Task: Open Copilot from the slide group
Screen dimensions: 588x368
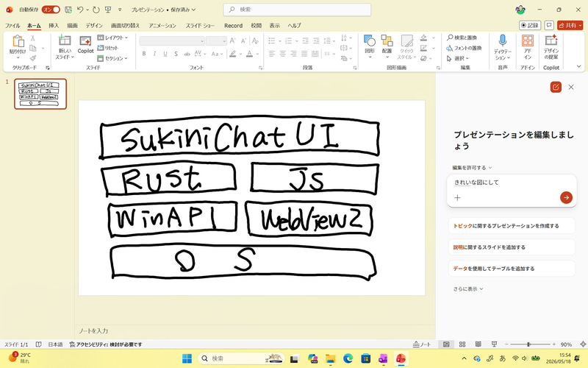Action: (x=85, y=45)
